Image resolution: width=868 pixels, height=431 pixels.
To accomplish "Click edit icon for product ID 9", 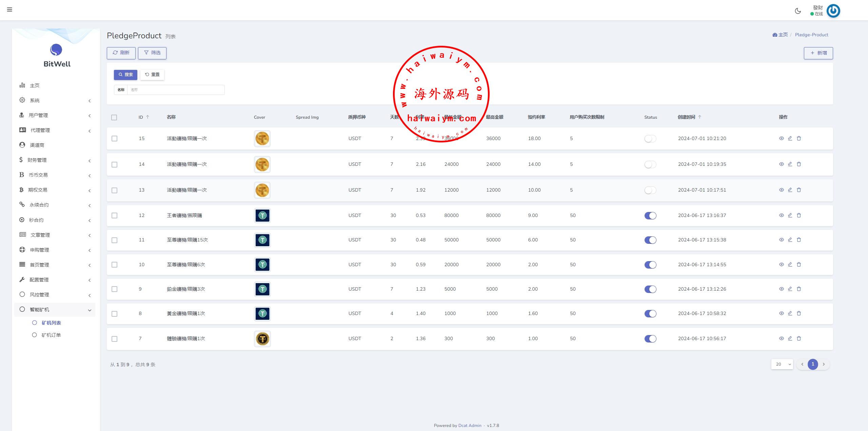I will [790, 289].
